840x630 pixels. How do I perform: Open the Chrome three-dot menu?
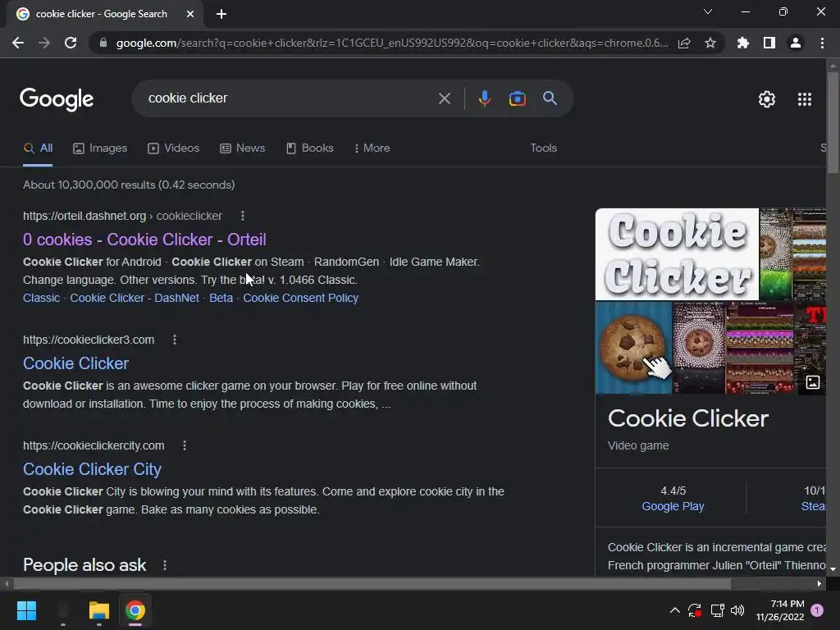(x=822, y=43)
